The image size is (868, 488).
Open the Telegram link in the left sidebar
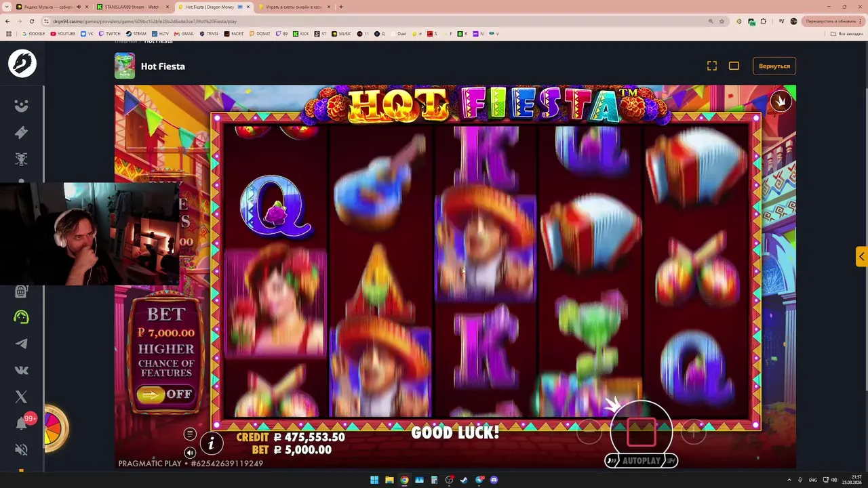tap(22, 344)
